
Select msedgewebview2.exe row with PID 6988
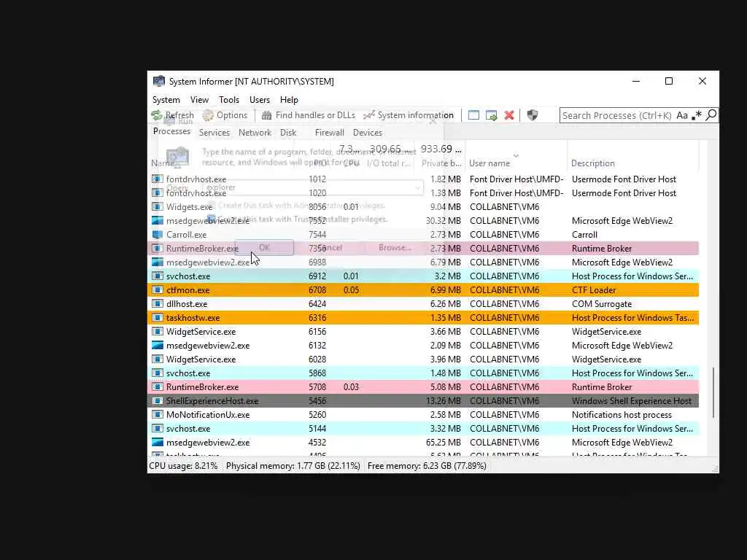click(423, 262)
